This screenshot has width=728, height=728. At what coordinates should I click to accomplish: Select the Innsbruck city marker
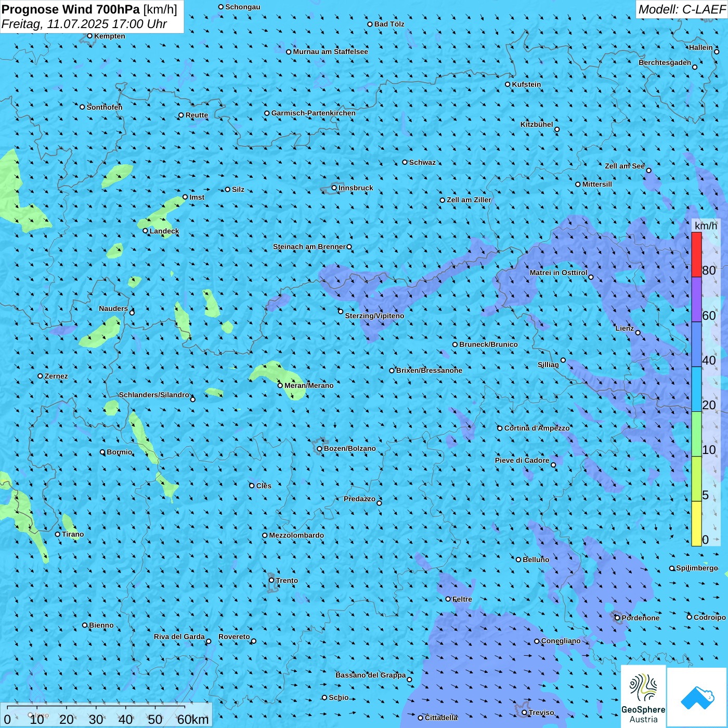(x=334, y=188)
